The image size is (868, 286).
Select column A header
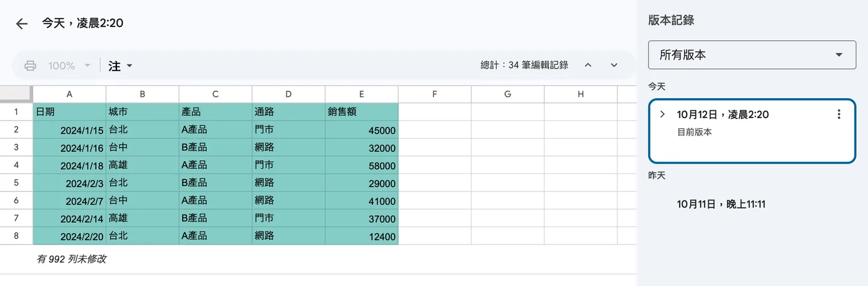click(69, 94)
